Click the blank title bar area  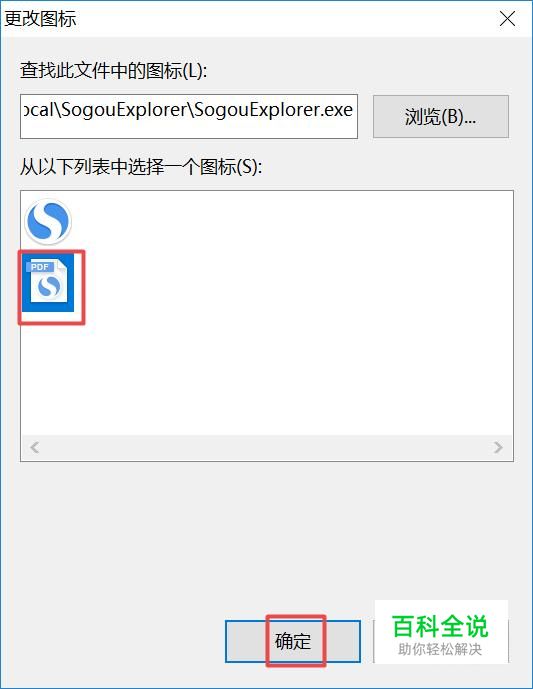286,19
